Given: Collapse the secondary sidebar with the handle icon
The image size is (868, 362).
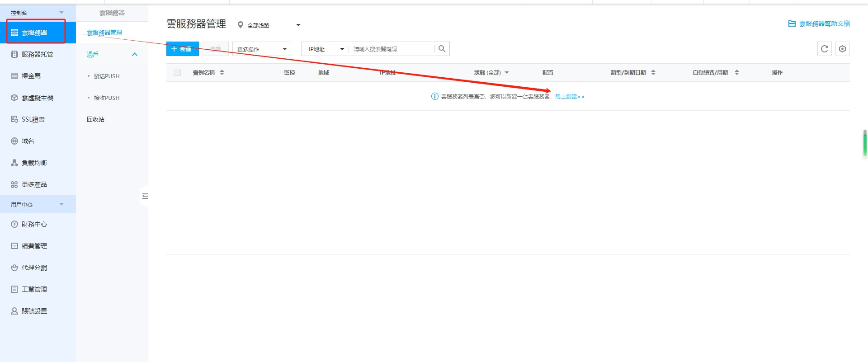Looking at the screenshot, I should click(x=145, y=196).
